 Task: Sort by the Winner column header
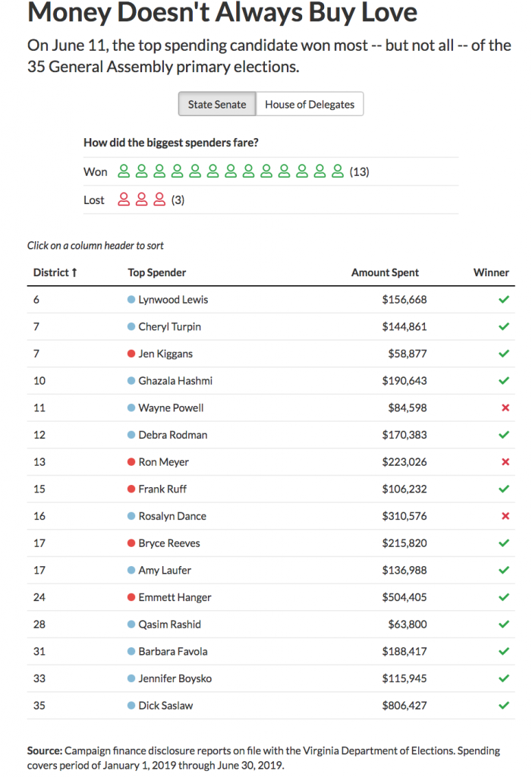491,272
